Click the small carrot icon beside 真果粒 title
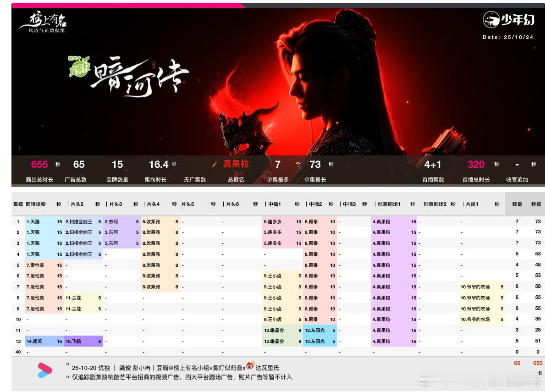 tap(215, 164)
